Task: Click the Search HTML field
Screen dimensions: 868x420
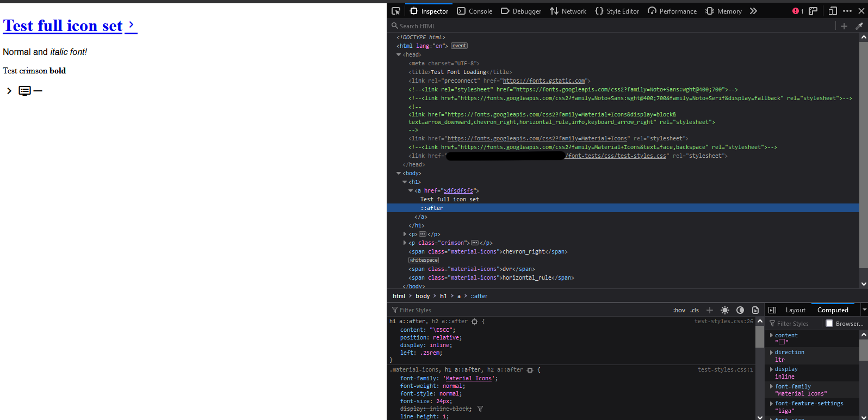Action: point(612,26)
